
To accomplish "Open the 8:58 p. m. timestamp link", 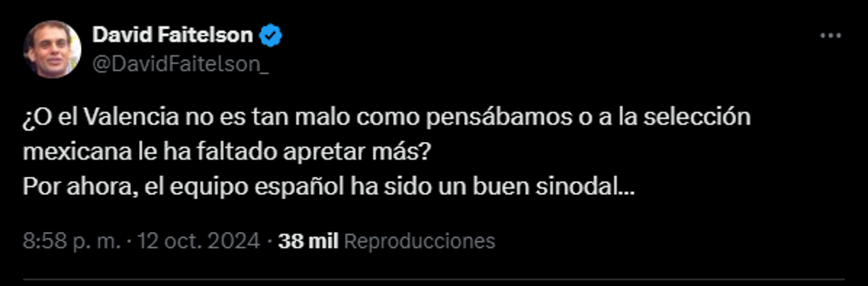I will tap(72, 241).
